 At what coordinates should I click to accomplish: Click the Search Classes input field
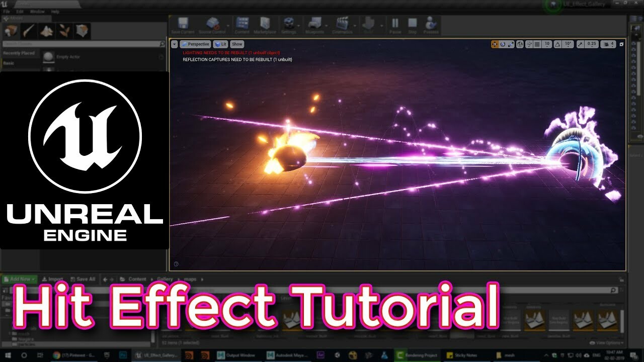point(84,44)
